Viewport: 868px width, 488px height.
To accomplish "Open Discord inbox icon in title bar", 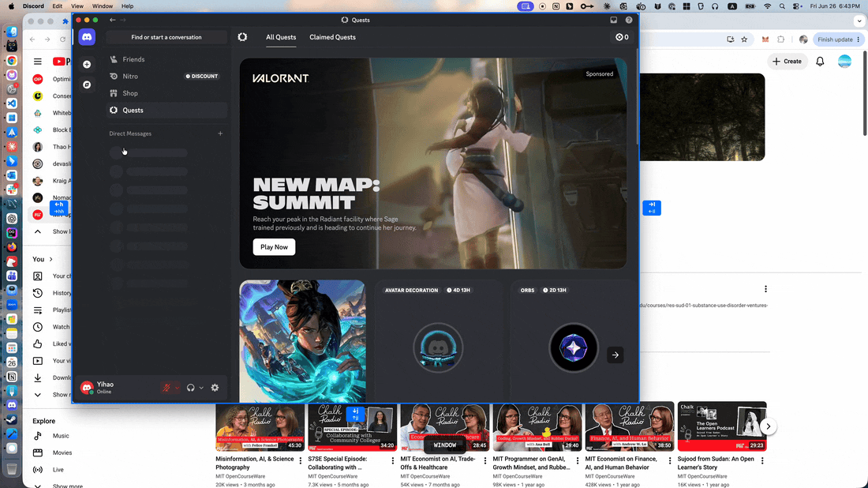I will [613, 20].
